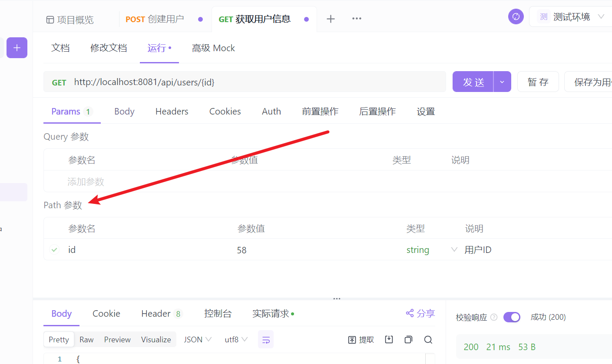Select Raw view mode
The image size is (612, 364).
tap(86, 339)
